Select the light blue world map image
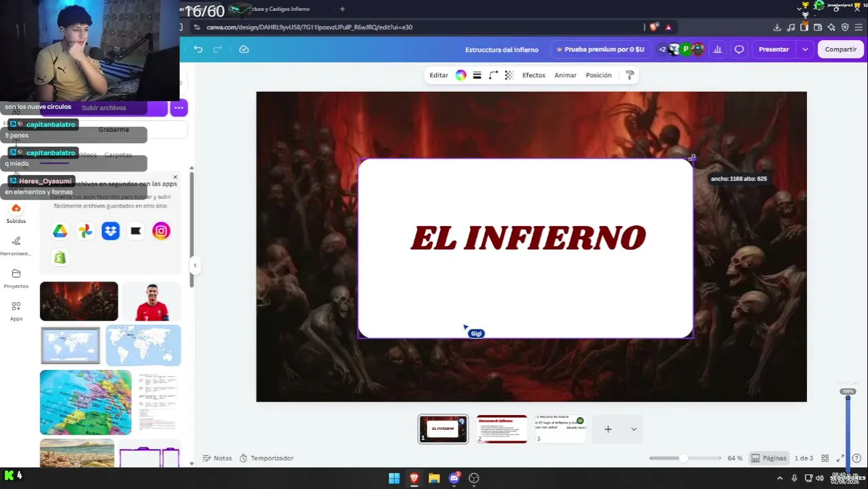The width and height of the screenshot is (868, 489). point(143,346)
